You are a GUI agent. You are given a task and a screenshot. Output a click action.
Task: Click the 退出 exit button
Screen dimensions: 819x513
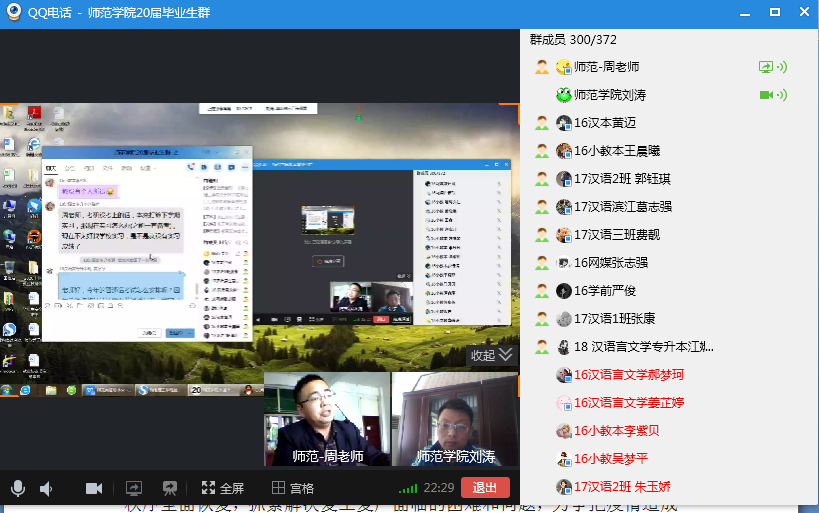click(485, 487)
